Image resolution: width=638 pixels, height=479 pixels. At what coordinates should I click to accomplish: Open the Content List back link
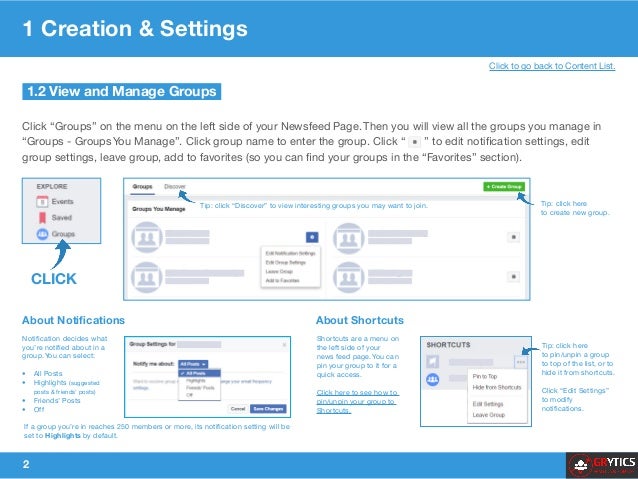(552, 66)
